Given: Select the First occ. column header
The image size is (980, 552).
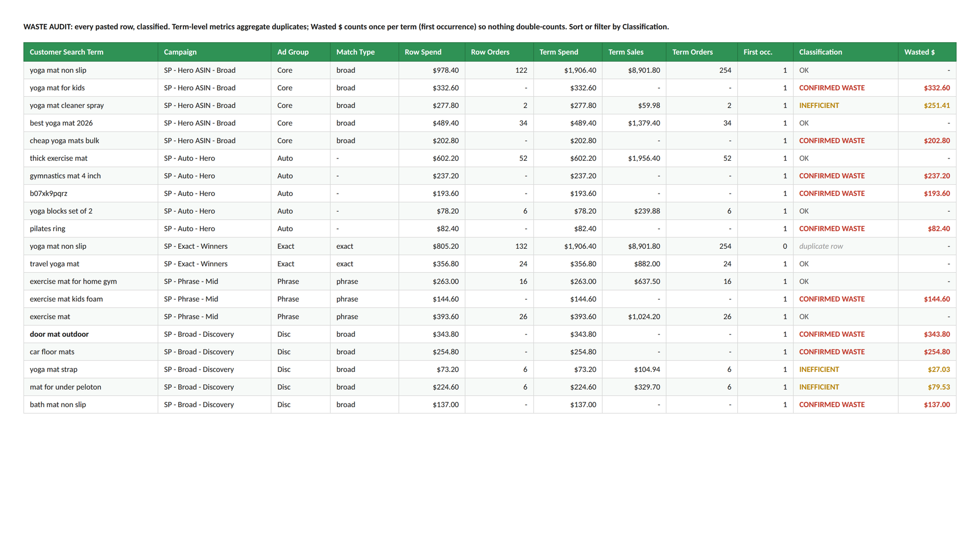Looking at the screenshot, I should tap(765, 52).
